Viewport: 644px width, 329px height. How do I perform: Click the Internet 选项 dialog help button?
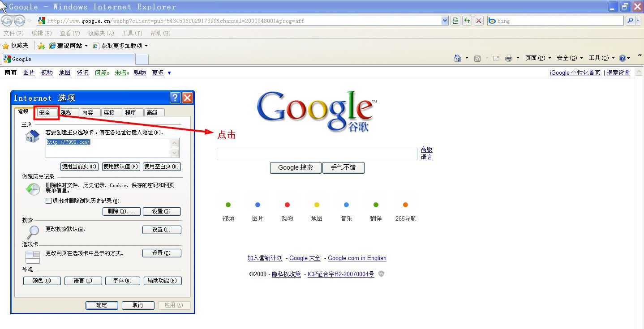175,98
